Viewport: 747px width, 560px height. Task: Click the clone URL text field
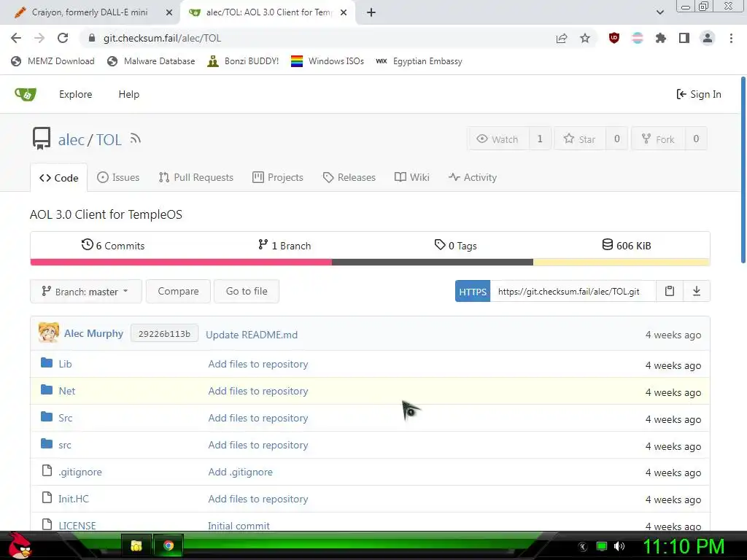coord(573,292)
